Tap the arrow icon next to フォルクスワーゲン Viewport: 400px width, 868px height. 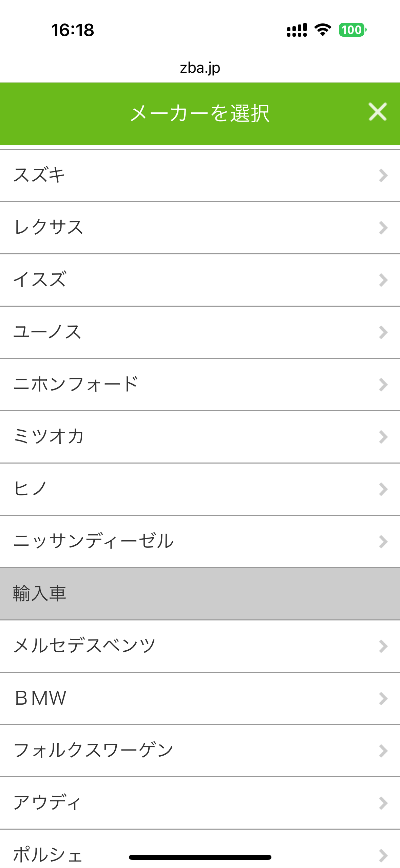pos(383,751)
